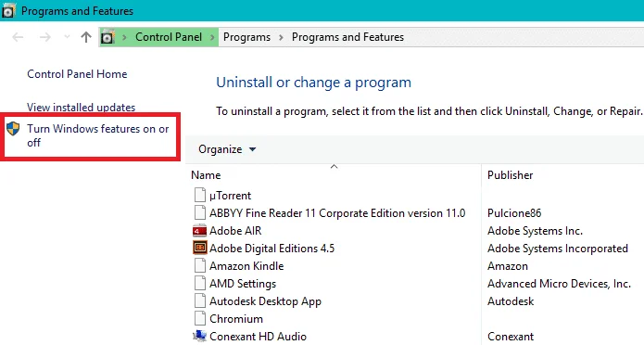Click publisher Amazon
This screenshot has height=345, width=644.
[508, 266]
